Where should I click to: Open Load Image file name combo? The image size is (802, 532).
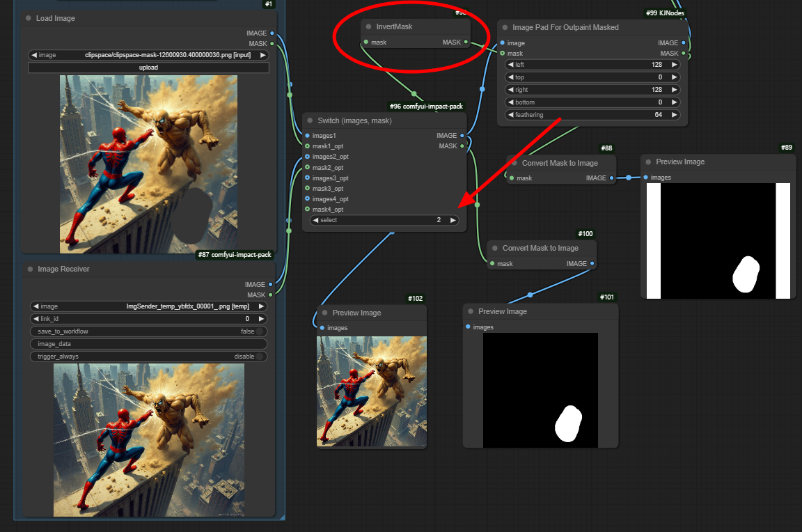pyautogui.click(x=149, y=55)
